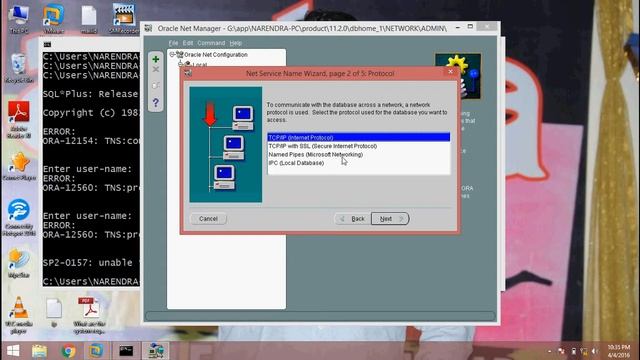Screen dimensions: 640x360
Task: Click the Back button in the wizard
Action: point(353,219)
